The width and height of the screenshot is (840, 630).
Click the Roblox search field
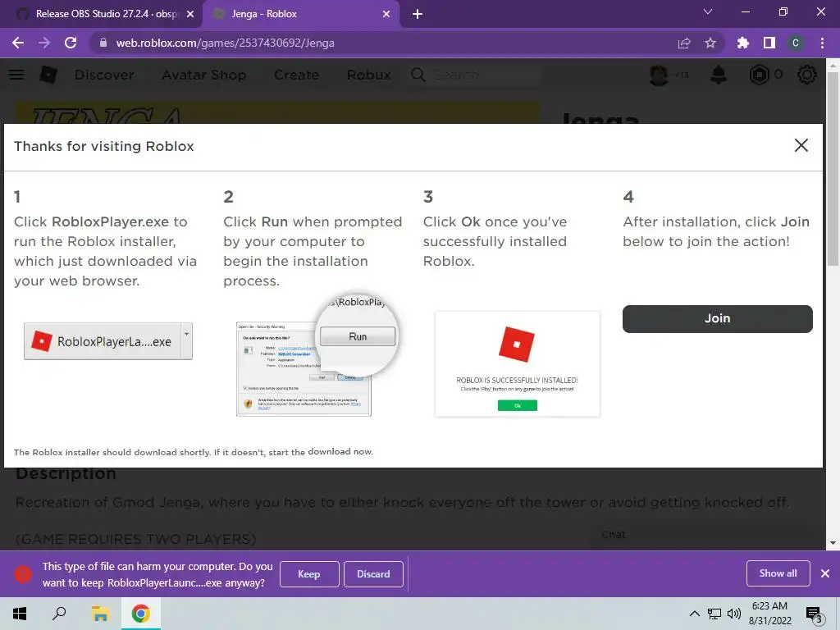(x=485, y=75)
